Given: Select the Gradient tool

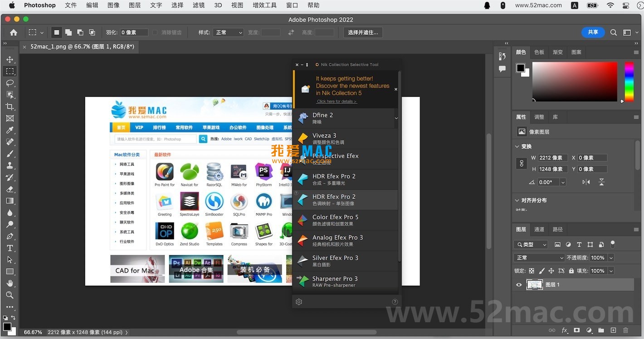Looking at the screenshot, I should (10, 201).
